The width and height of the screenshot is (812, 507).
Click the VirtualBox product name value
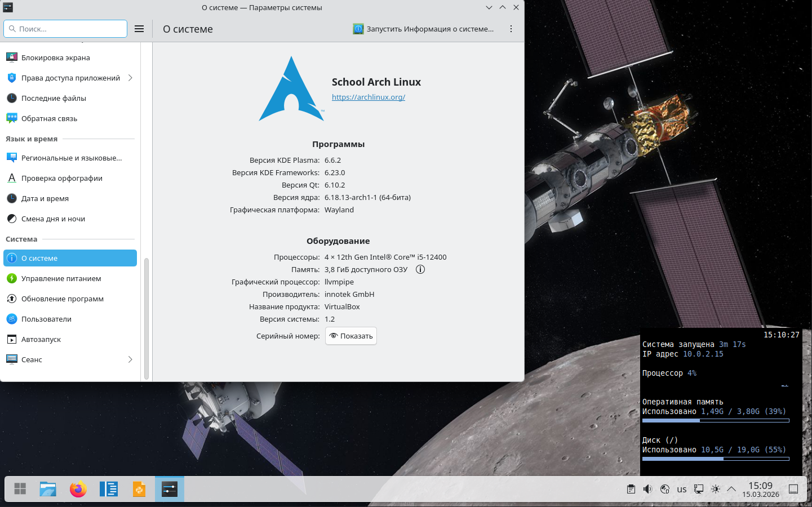342,306
